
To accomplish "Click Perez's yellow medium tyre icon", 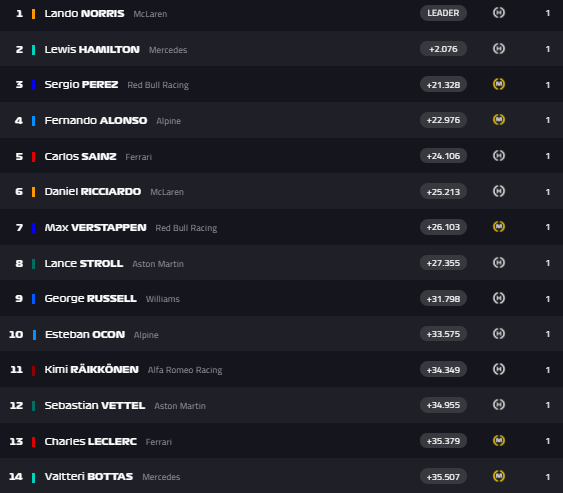I will pos(499,84).
